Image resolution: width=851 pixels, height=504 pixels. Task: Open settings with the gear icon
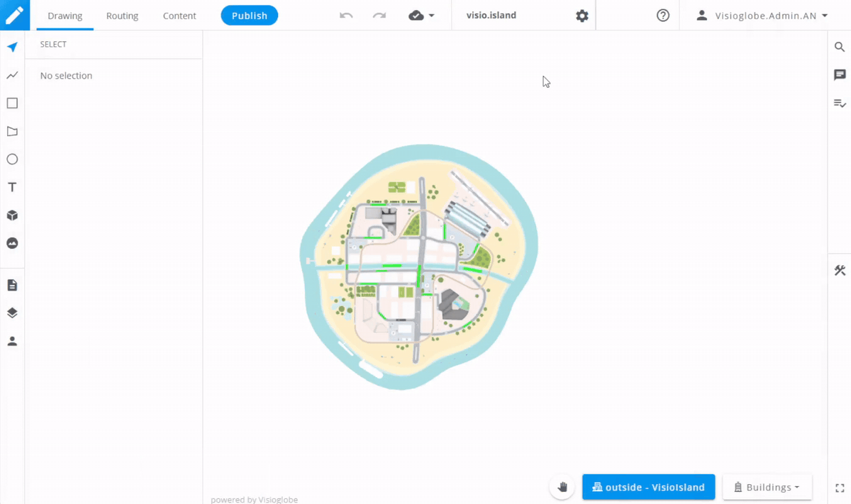coord(582,16)
